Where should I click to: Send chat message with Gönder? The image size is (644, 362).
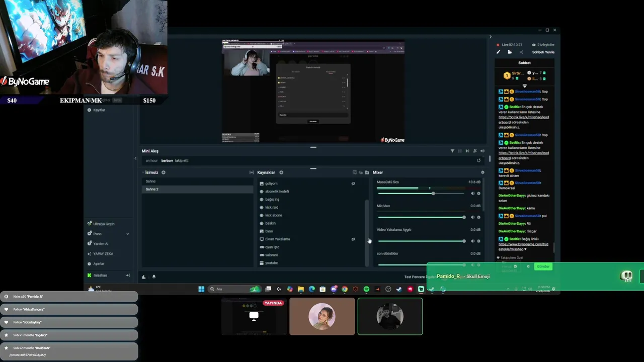tap(543, 266)
